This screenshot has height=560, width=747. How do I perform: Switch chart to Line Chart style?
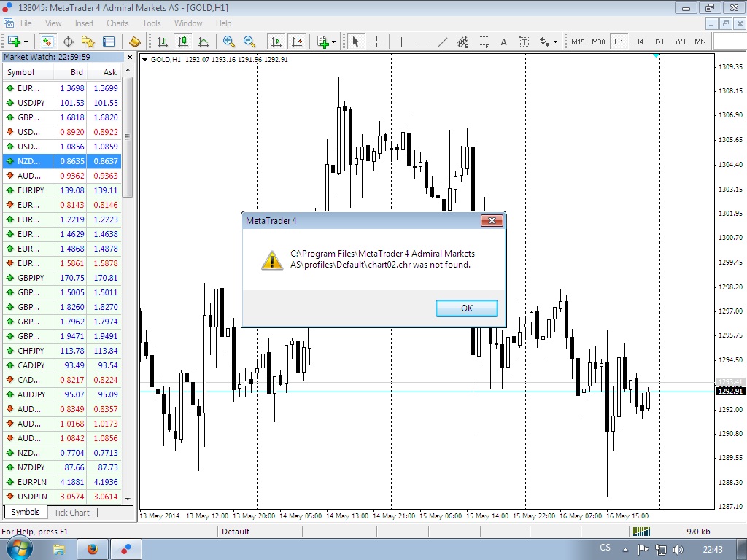[x=204, y=42]
